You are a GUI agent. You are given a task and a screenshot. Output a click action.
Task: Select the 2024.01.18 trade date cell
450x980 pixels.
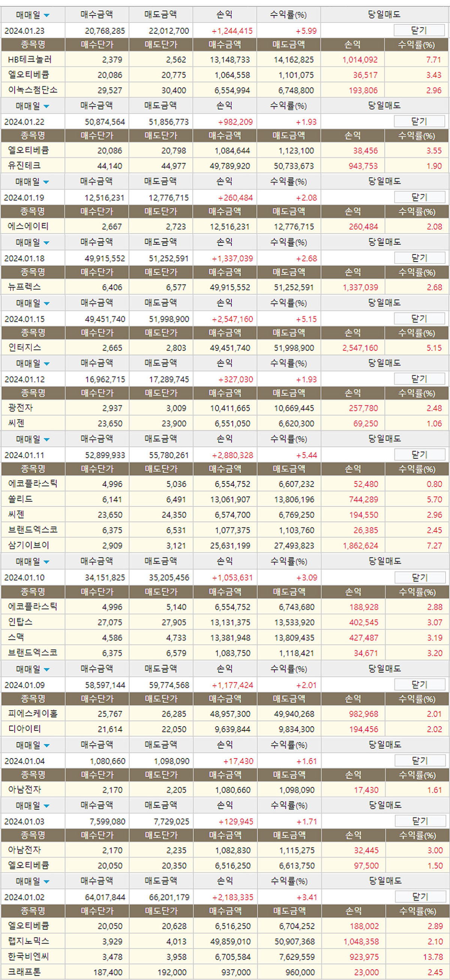pyautogui.click(x=24, y=258)
